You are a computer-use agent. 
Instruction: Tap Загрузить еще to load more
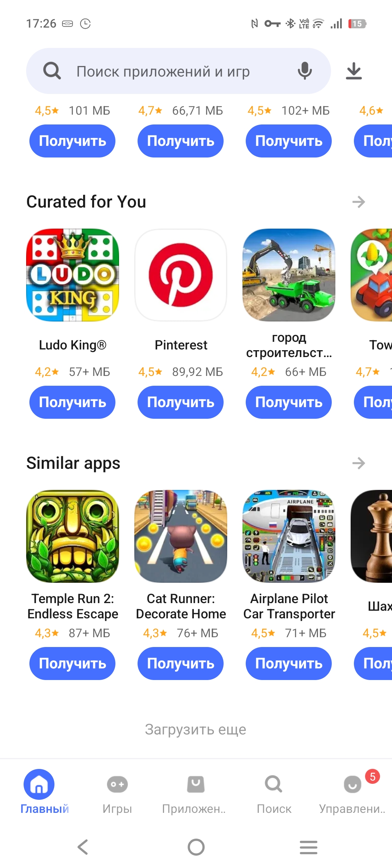(196, 729)
